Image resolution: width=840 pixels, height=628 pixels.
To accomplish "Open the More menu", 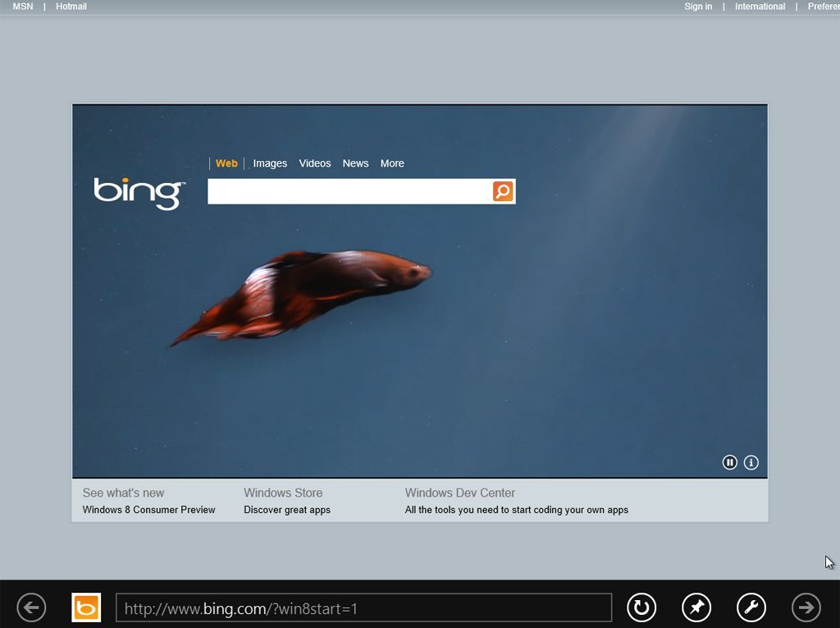I will [392, 163].
